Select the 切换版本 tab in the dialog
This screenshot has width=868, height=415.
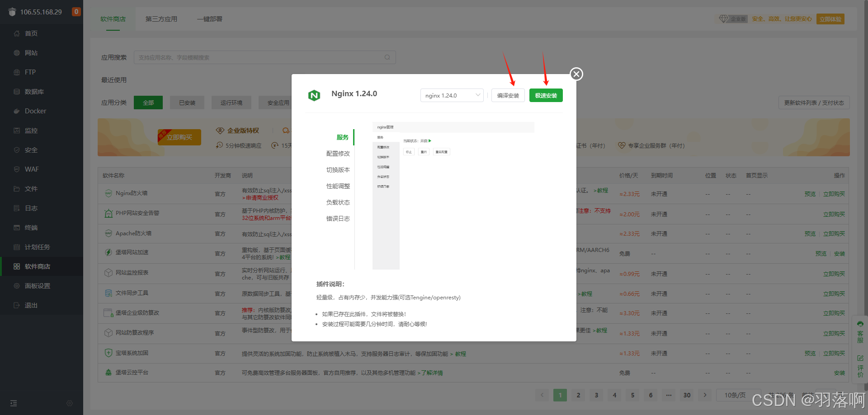point(338,170)
